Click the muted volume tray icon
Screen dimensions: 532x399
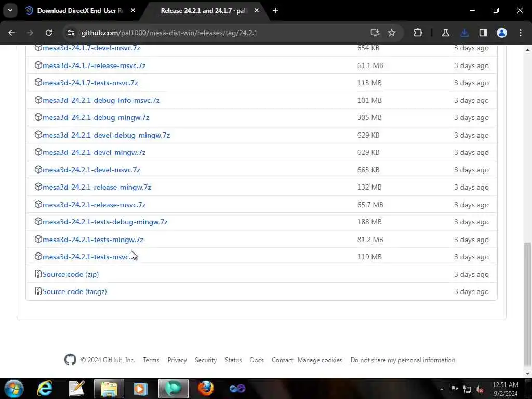pos(480,389)
